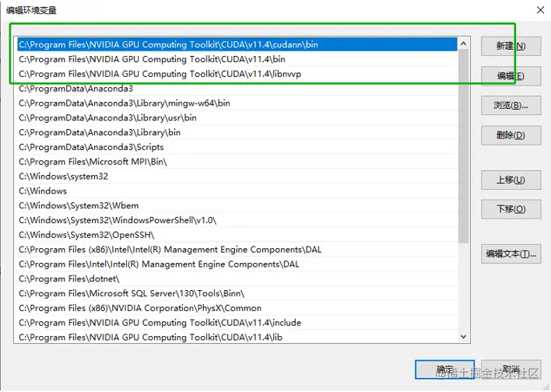Select the plain C:\Windows entry
Image resolution: width=551 pixels, height=392 pixels.
click(237, 191)
